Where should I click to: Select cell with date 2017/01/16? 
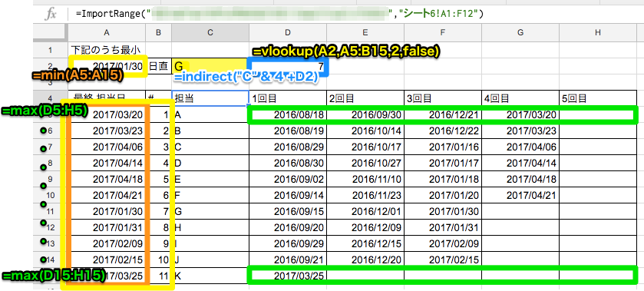(442, 147)
